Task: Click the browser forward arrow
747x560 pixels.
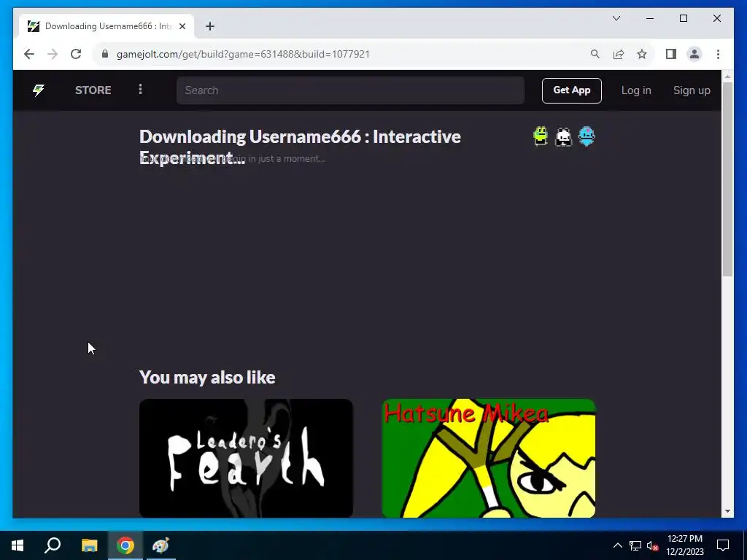Action: pos(53,54)
